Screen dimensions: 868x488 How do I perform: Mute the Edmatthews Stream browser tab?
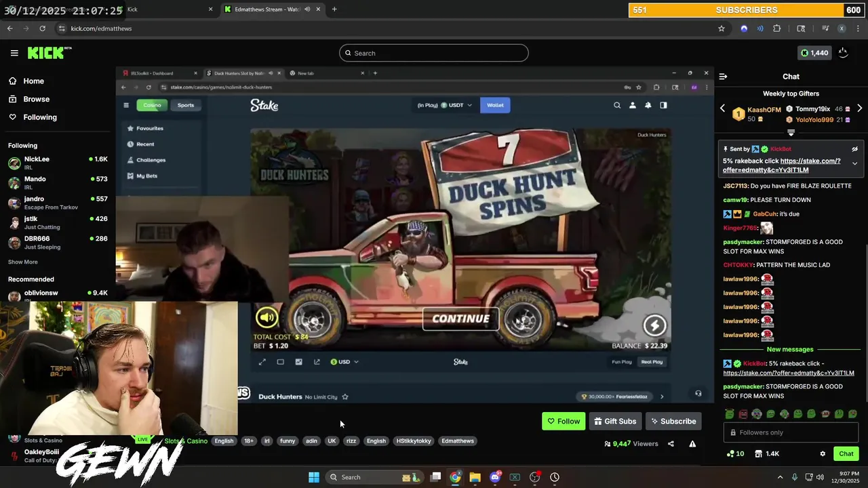coord(307,9)
